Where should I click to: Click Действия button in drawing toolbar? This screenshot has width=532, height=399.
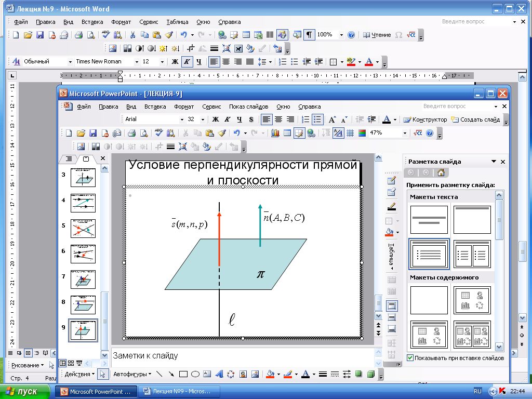tap(79, 374)
